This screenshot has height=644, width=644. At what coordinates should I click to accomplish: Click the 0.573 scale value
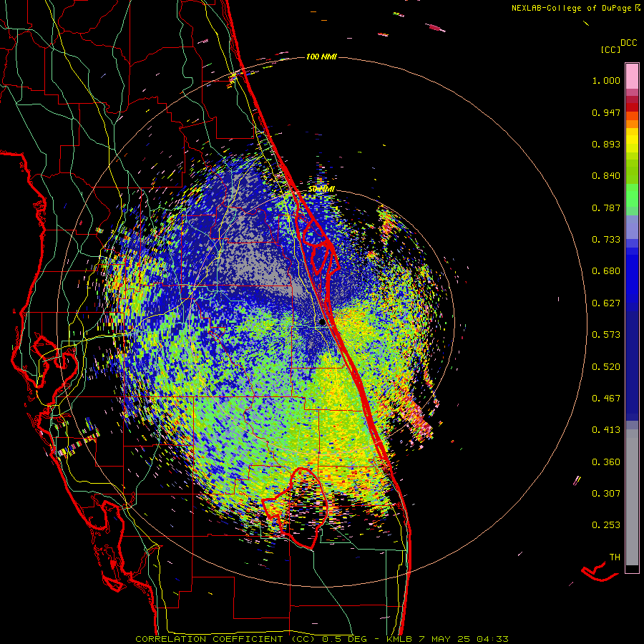click(606, 335)
